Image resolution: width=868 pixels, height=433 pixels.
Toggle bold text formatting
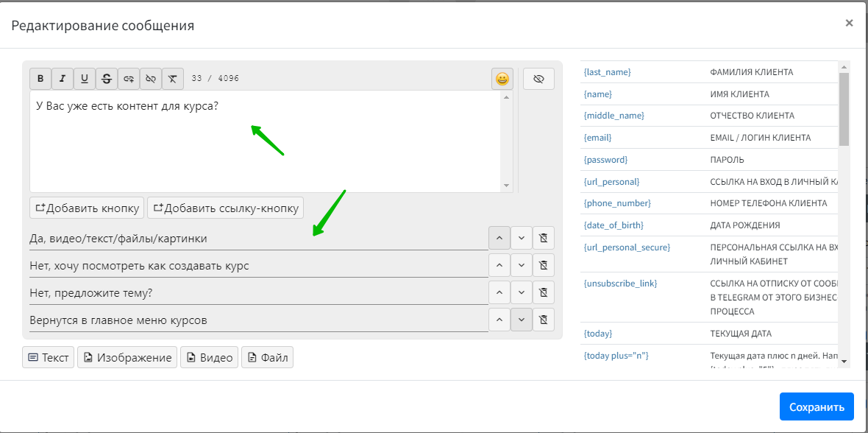(x=40, y=79)
